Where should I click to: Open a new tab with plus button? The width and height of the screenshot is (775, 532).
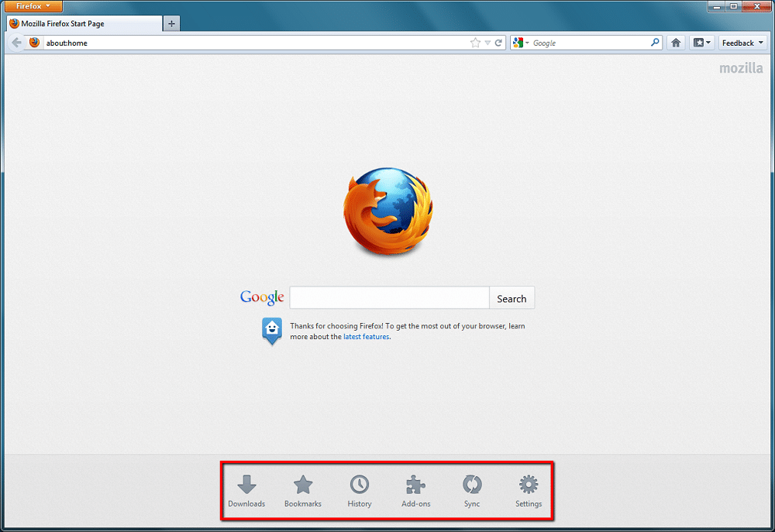pyautogui.click(x=171, y=23)
